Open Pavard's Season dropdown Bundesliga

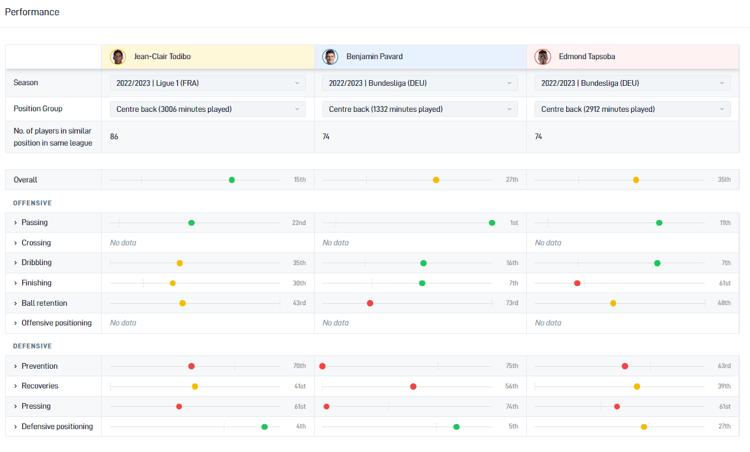(420, 83)
